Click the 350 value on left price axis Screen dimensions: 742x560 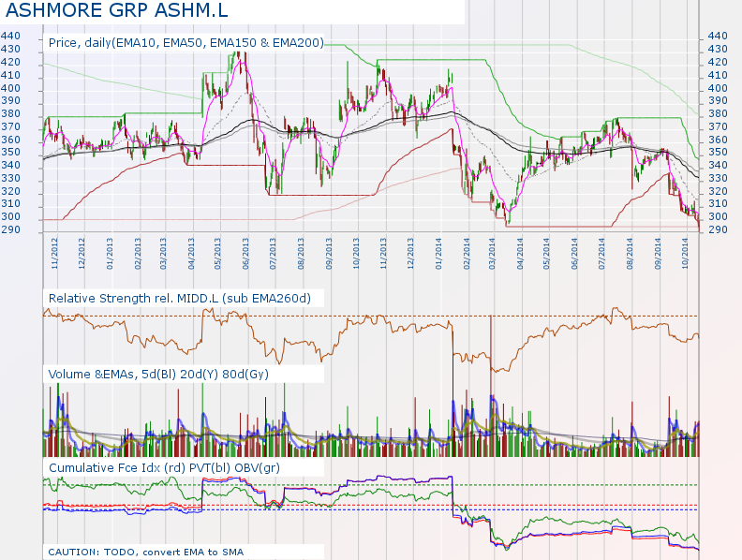(x=10, y=153)
